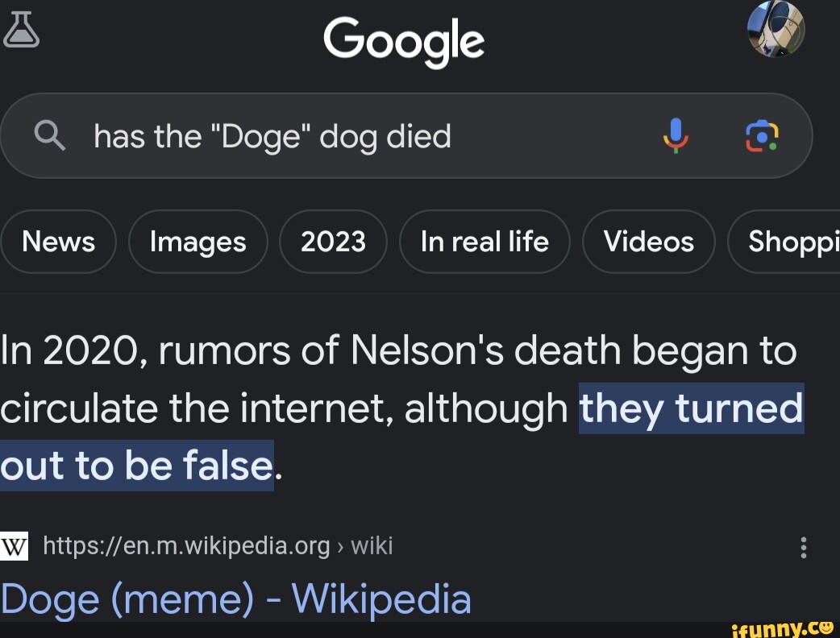This screenshot has width=840, height=638.
Task: Open the Videos search filter
Action: tap(648, 241)
